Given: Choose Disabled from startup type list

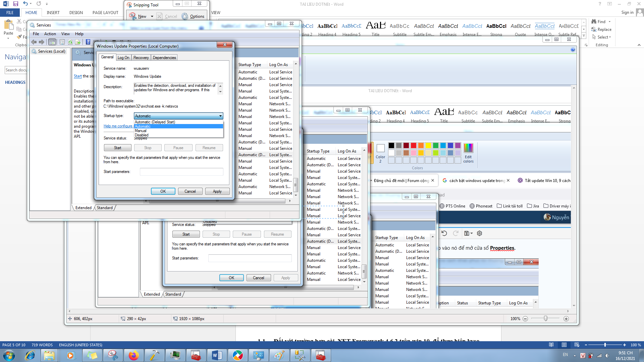Looking at the screenshot, I should click(142, 135).
